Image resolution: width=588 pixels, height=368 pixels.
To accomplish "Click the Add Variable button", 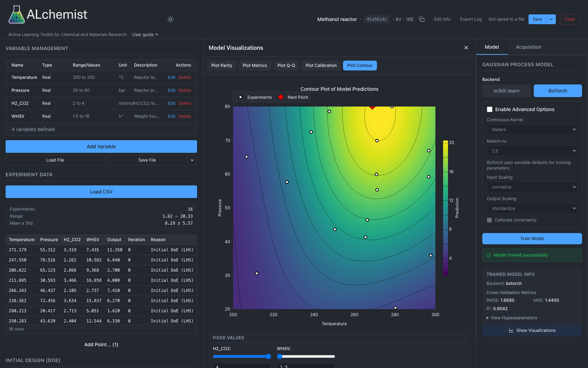I will [101, 146].
